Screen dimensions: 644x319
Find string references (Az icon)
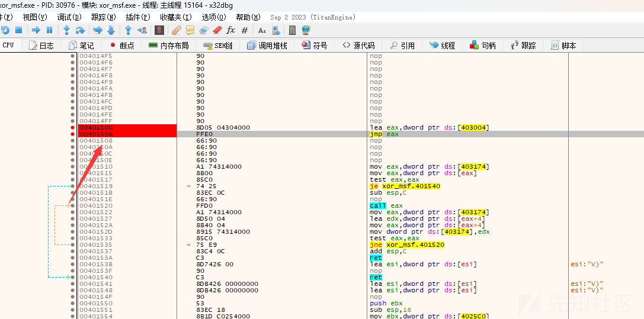tap(262, 30)
